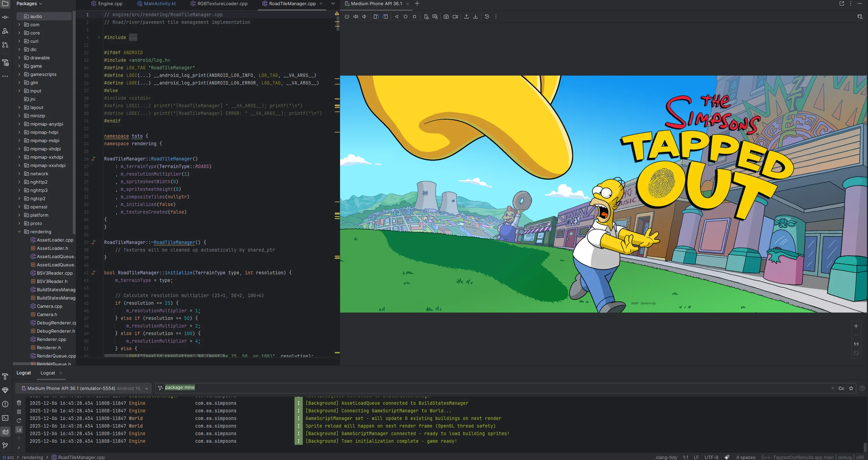Open the Problems exclamation tool window
Screen dimensions: 868x460
5,404
